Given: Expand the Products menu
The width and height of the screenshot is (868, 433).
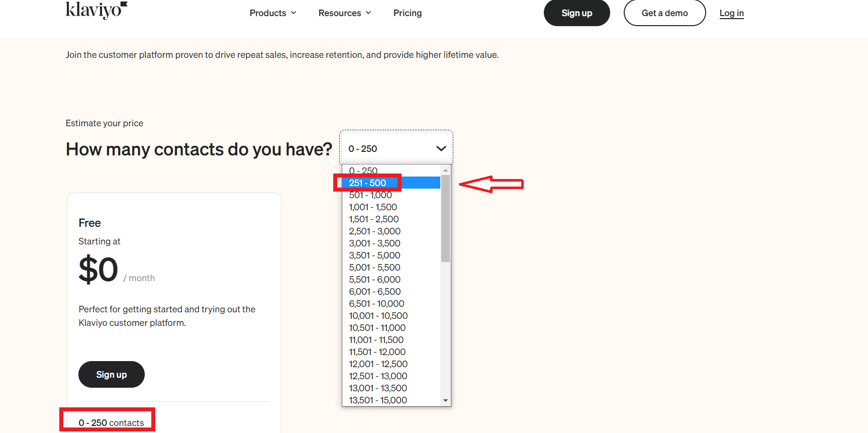Looking at the screenshot, I should (273, 13).
